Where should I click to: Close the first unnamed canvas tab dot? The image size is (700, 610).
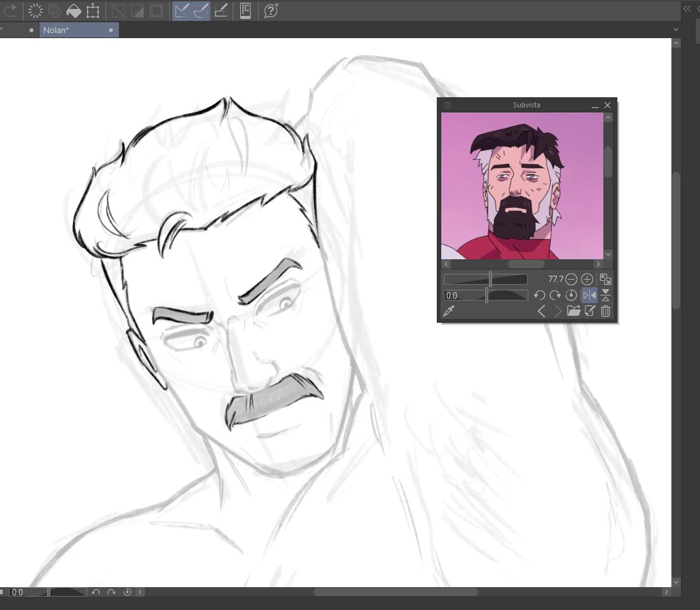coord(31,30)
